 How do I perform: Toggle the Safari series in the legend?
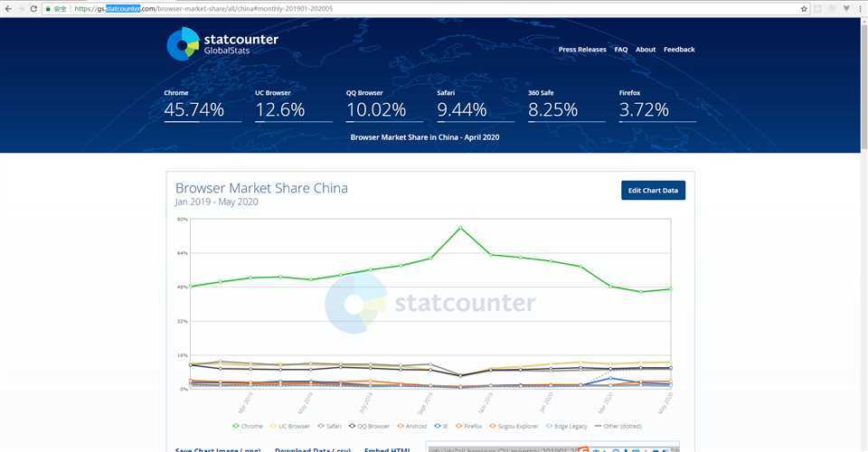pos(329,426)
